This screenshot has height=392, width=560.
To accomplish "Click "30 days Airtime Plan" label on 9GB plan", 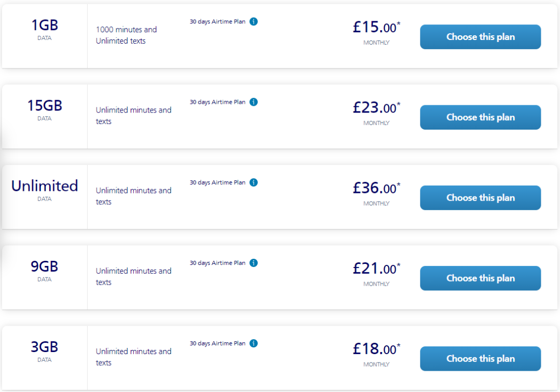I will [x=217, y=263].
